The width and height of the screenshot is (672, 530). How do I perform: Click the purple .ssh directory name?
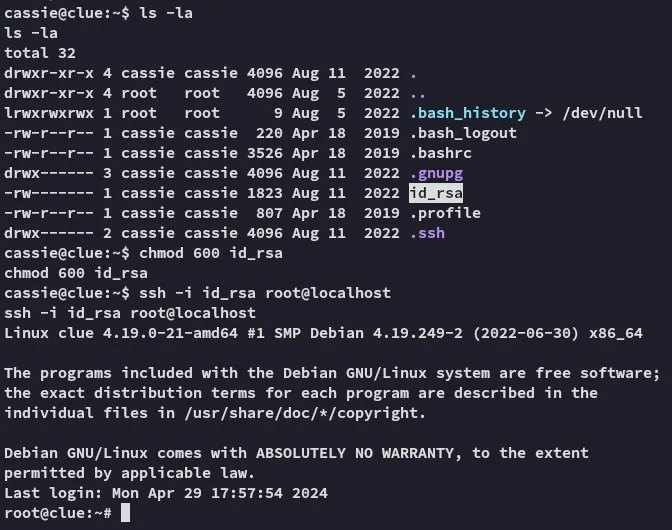[427, 233]
